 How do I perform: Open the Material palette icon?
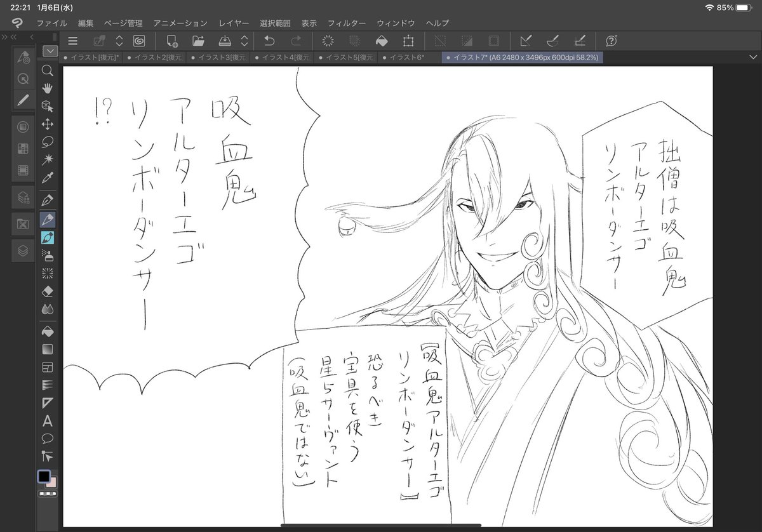pyautogui.click(x=23, y=224)
